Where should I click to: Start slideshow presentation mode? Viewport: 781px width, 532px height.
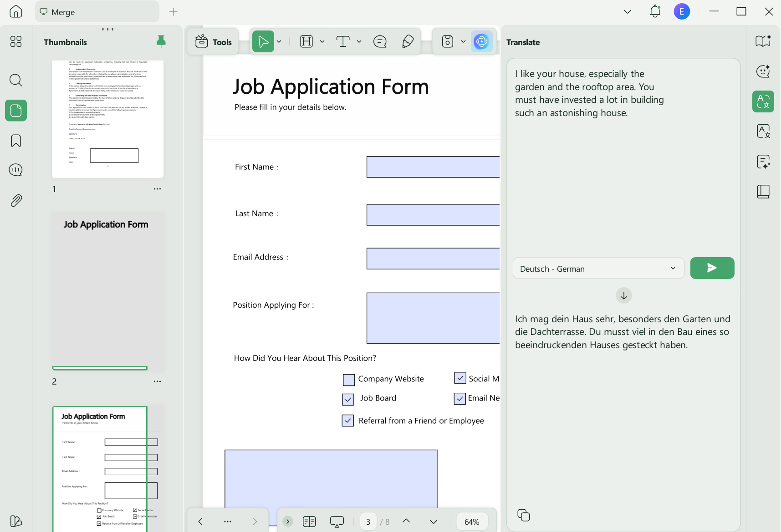(337, 522)
